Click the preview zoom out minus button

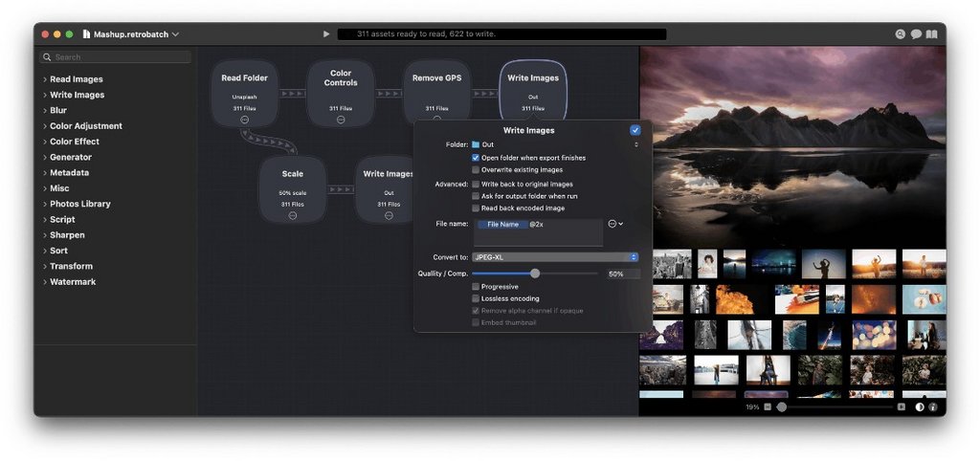768,407
